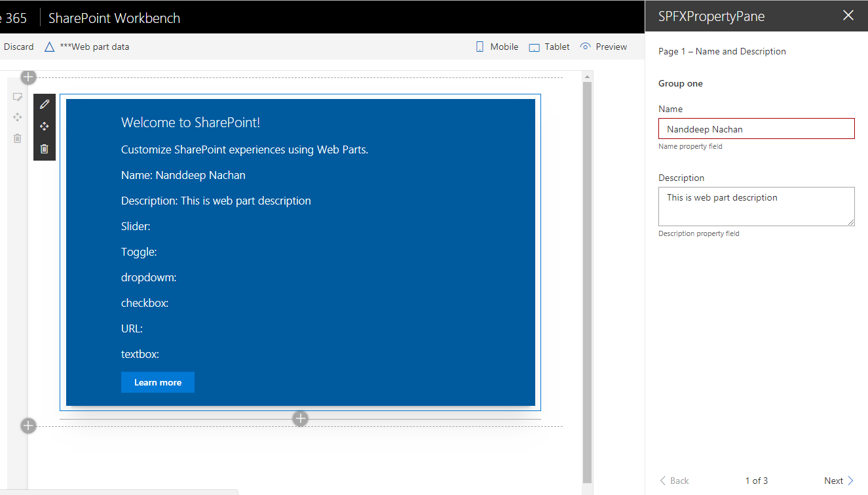Switch to Mobile view
The image size is (868, 495).
[497, 47]
